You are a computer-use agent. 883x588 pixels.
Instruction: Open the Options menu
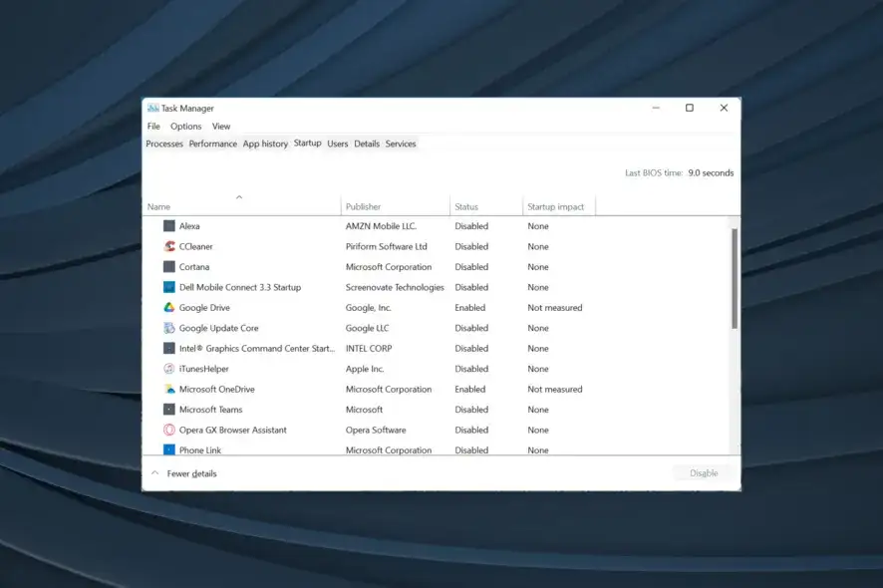coord(185,127)
